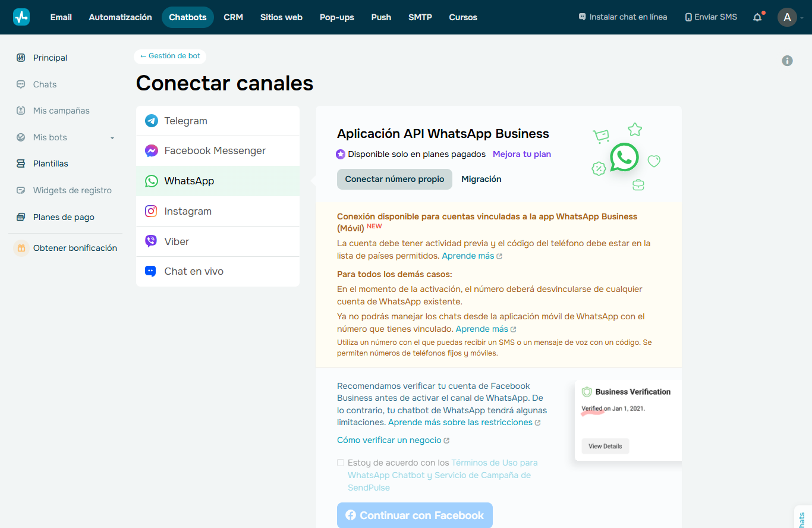The height and width of the screenshot is (528, 812).
Task: Click the Business Verification preview card
Action: pyautogui.click(x=628, y=420)
